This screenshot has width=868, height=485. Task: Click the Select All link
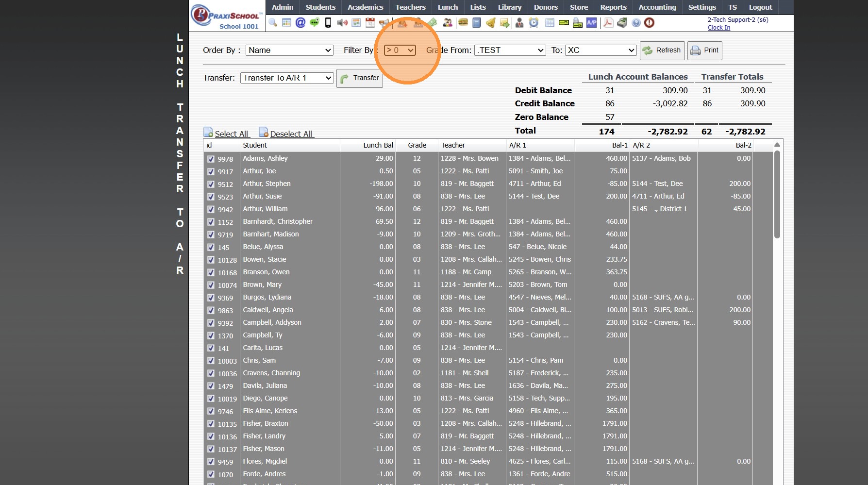coord(231,134)
